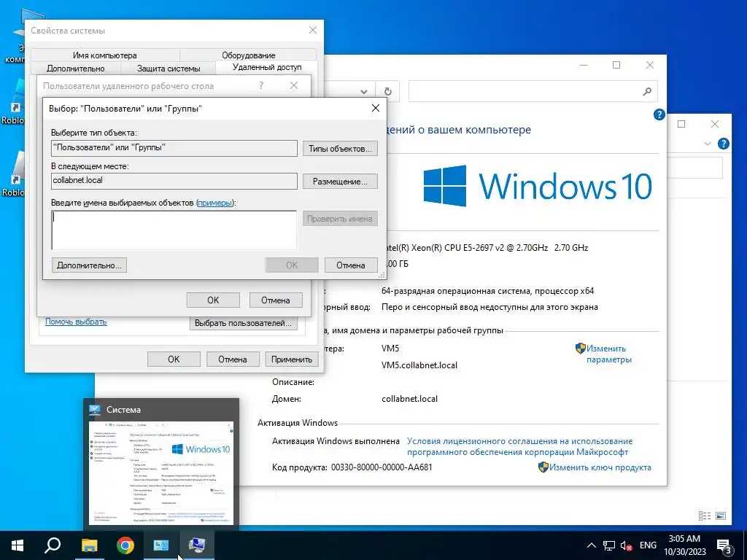The height and width of the screenshot is (560, 747).
Task: Click Отмена in the selection dialog
Action: pyautogui.click(x=351, y=265)
